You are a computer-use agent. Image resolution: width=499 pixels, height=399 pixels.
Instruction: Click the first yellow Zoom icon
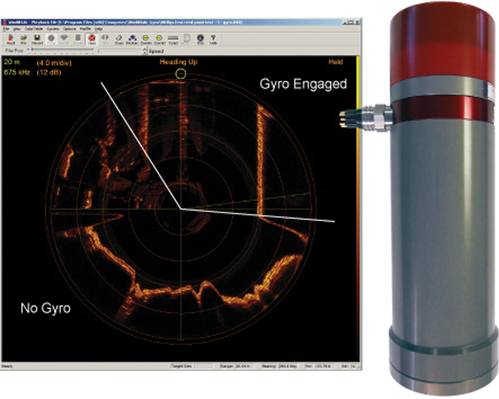(x=146, y=39)
